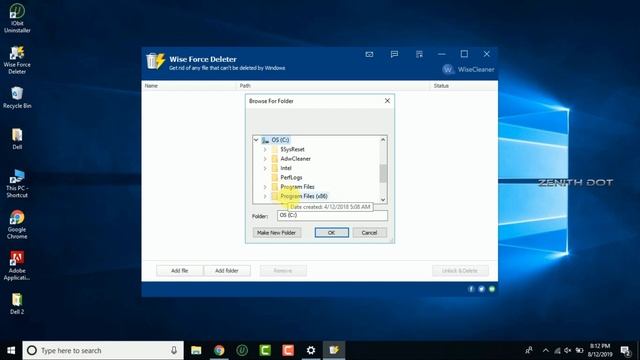Open the Dell 2 desktop folder

coord(17,303)
